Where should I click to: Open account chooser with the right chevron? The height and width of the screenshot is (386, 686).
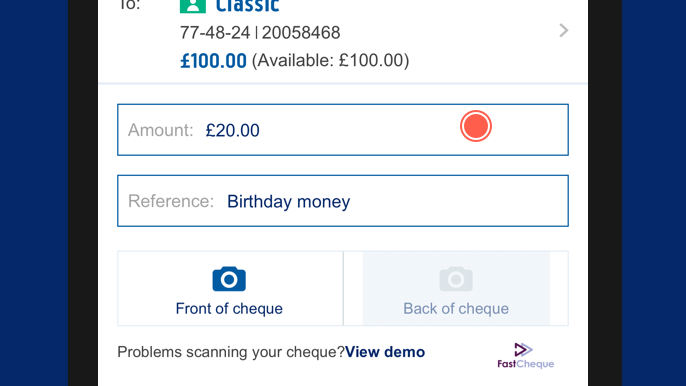564,31
